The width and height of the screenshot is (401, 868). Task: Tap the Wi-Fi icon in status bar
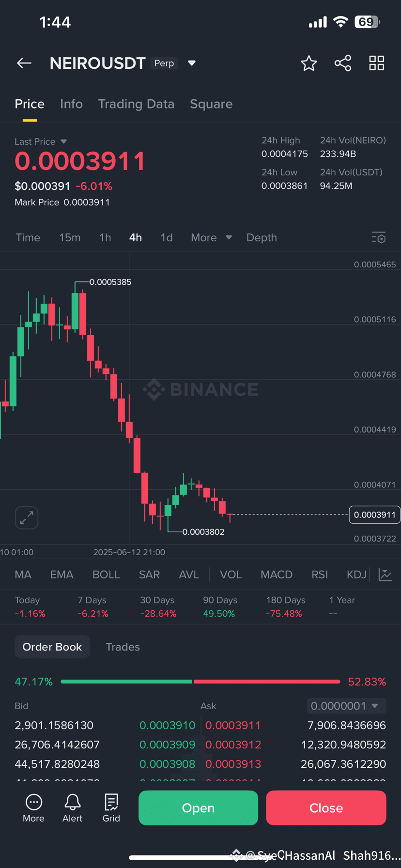341,22
